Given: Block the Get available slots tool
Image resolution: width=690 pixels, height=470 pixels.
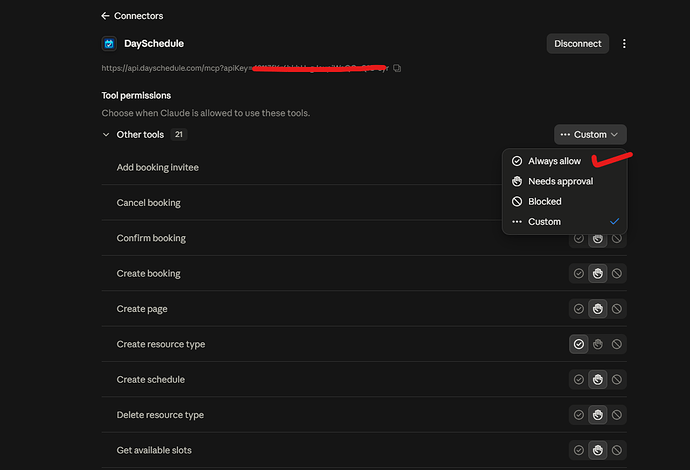Looking at the screenshot, I should pyautogui.click(x=617, y=450).
